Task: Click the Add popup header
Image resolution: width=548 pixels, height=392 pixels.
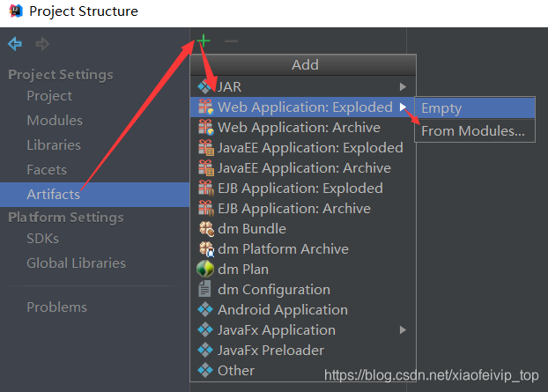Action: pyautogui.click(x=303, y=65)
